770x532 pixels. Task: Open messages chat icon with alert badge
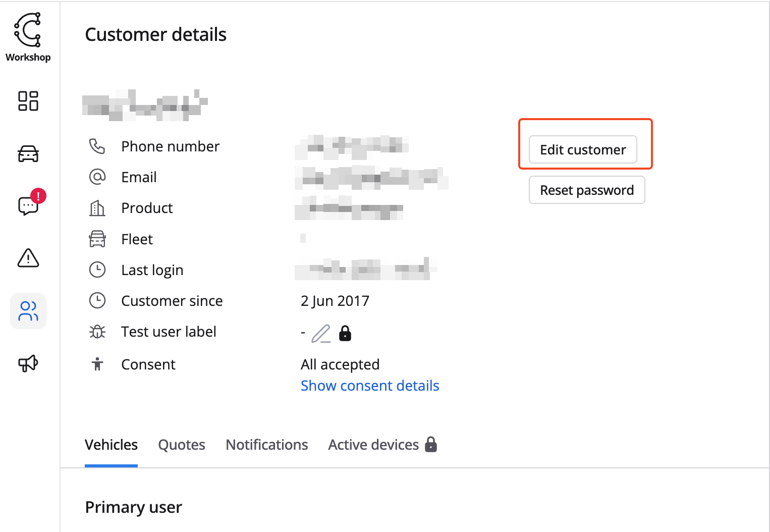[28, 205]
